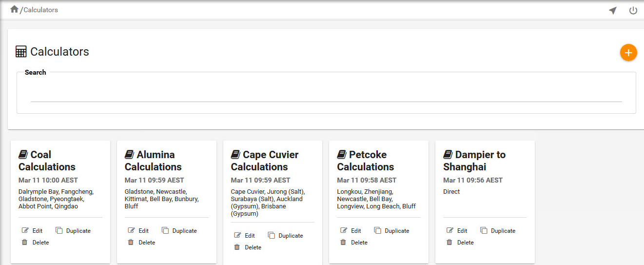Screen dimensions: 644x265
Task: Click book icon beside Petcoke Calculations title
Action: [342, 155]
